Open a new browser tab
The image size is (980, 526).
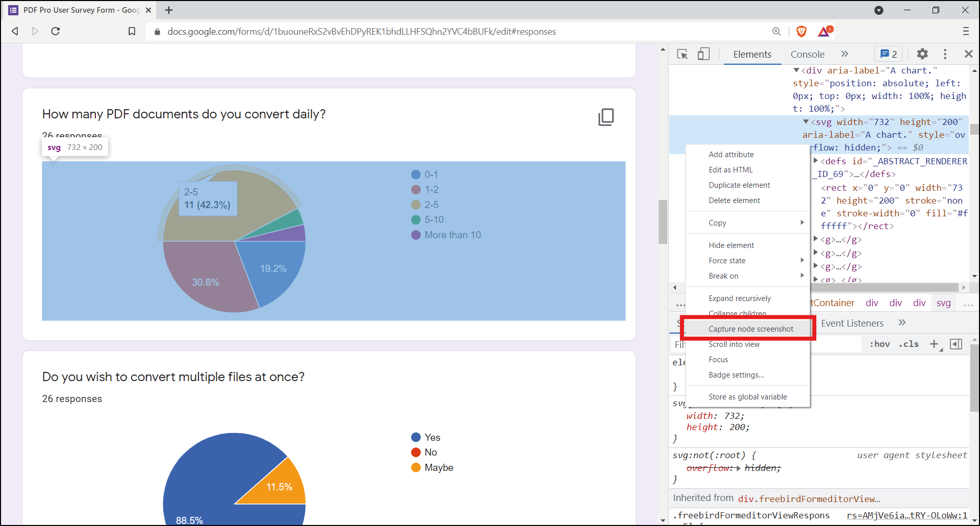[169, 10]
